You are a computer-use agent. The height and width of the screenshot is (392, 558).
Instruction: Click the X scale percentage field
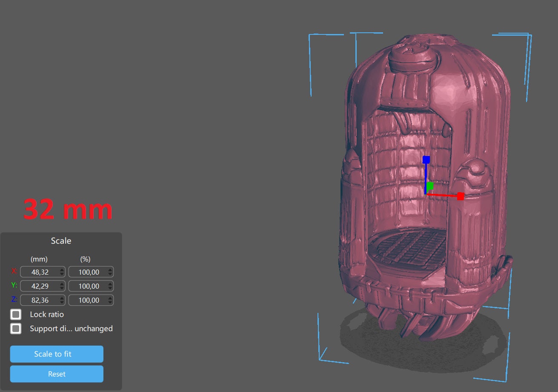pos(88,272)
